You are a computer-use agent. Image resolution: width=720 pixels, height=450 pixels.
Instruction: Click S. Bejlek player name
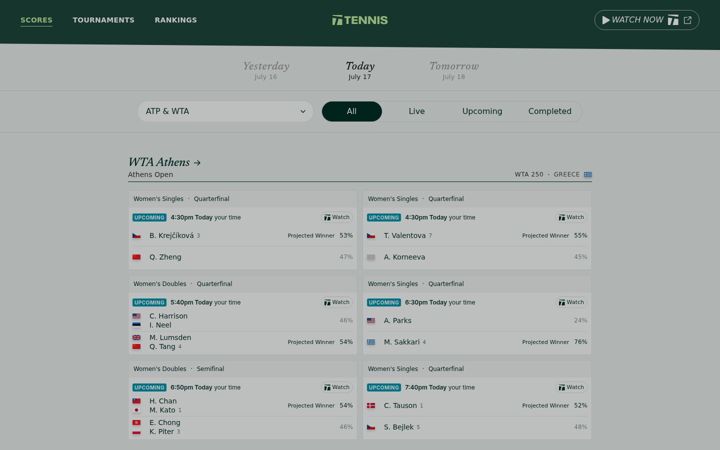tap(399, 427)
